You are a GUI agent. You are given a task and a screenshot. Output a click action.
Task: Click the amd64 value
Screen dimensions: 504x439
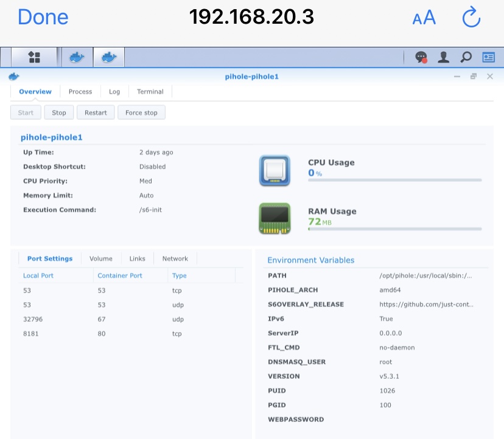point(390,290)
